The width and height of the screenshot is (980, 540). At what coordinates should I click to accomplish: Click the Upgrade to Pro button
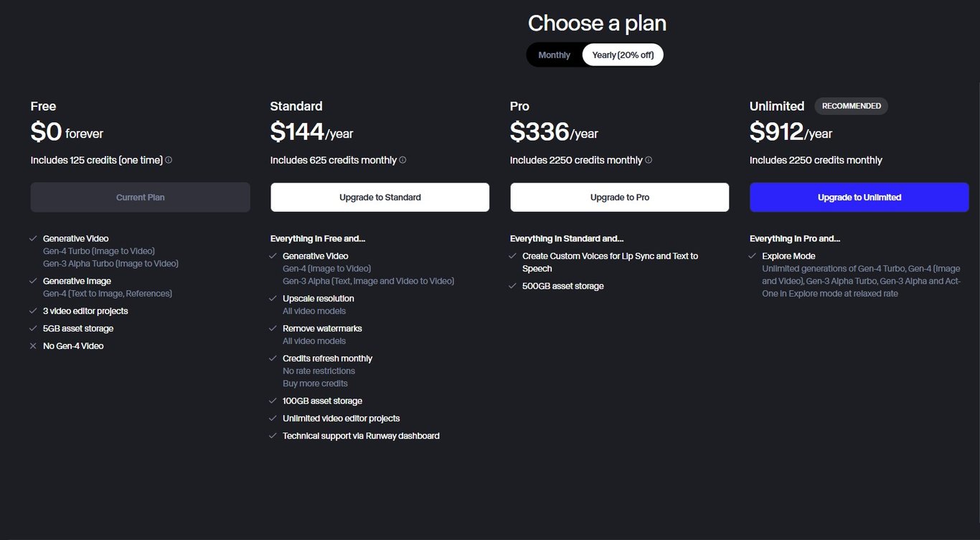pos(620,197)
